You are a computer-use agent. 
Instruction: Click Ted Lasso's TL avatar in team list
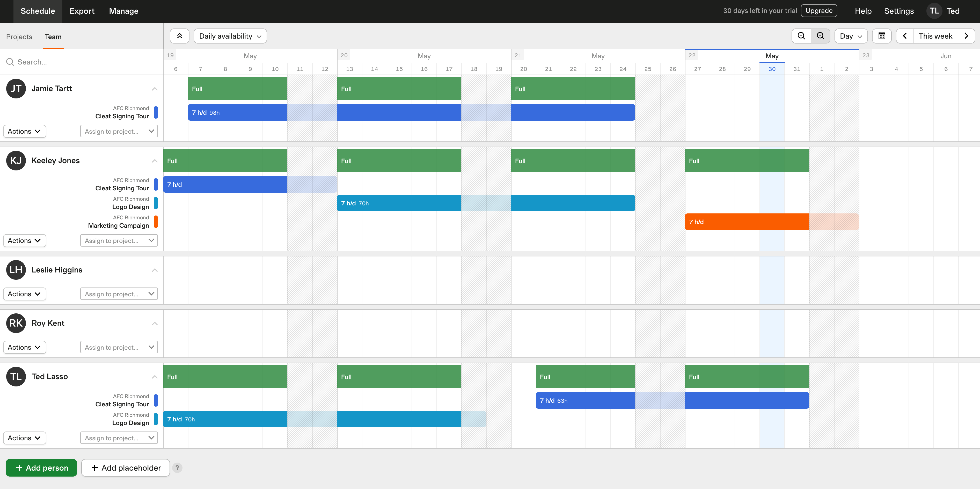pyautogui.click(x=16, y=376)
